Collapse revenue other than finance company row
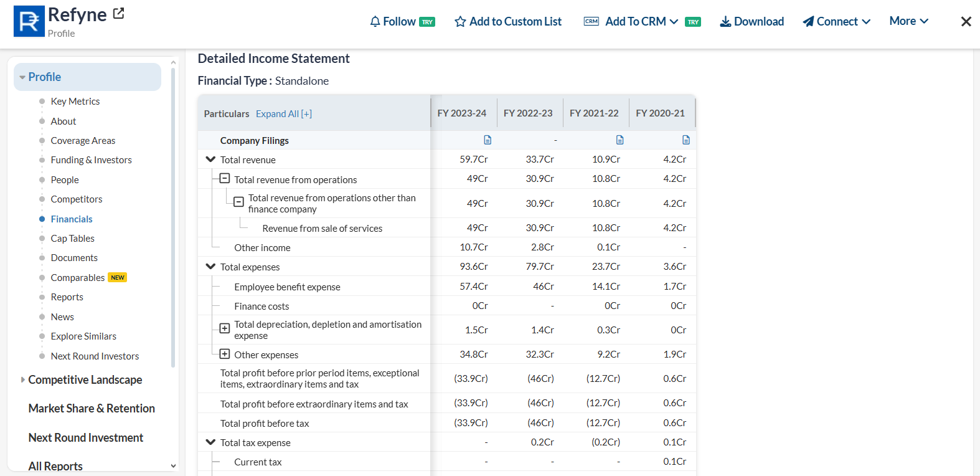This screenshot has width=980, height=476. 238,202
